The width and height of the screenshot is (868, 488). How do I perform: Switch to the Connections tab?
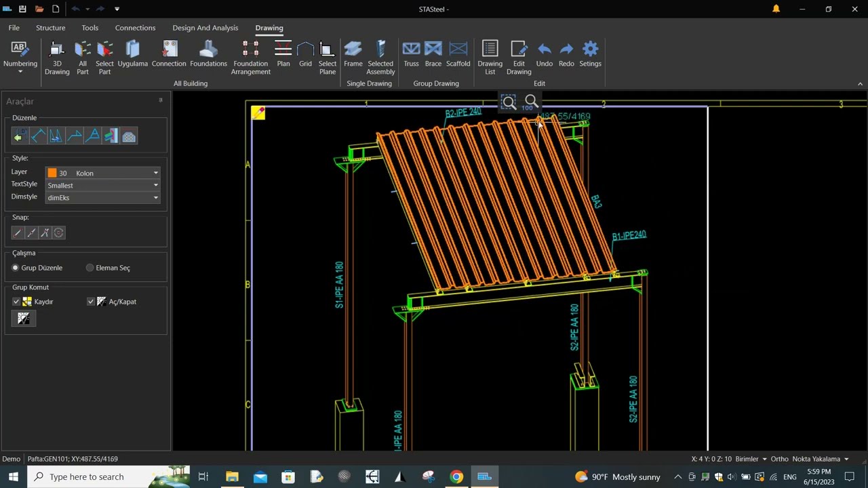pyautogui.click(x=135, y=28)
